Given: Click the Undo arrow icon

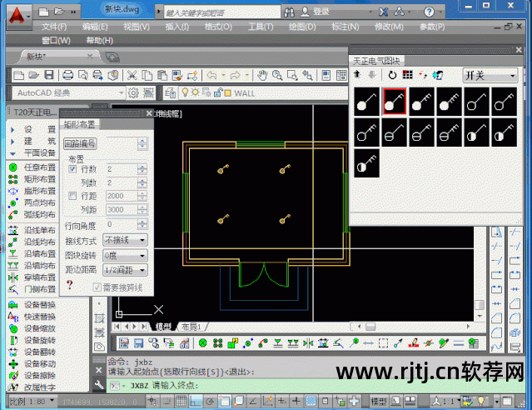Looking at the screenshot, I should (211, 75).
